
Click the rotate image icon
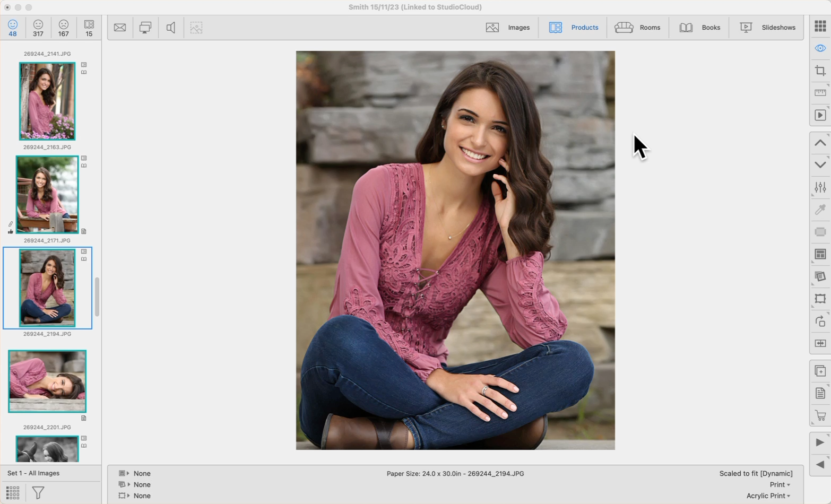tap(820, 321)
